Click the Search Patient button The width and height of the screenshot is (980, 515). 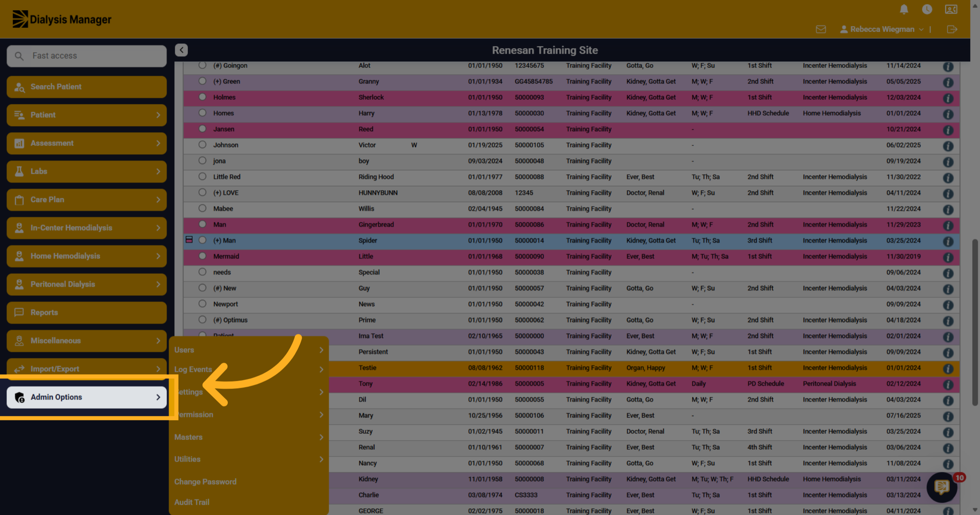pyautogui.click(x=87, y=87)
